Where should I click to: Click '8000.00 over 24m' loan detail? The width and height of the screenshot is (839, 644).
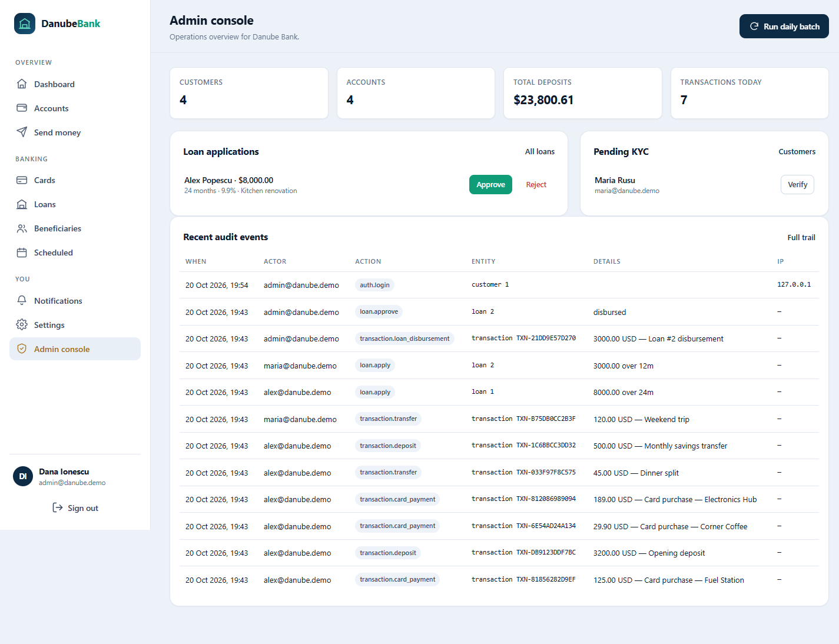coord(624,392)
